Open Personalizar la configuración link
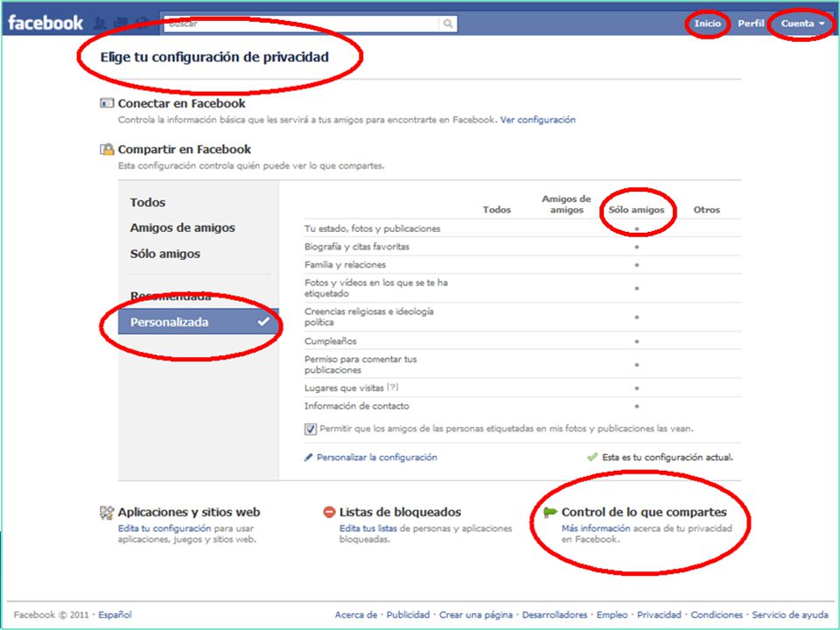840x630 pixels. (x=376, y=458)
